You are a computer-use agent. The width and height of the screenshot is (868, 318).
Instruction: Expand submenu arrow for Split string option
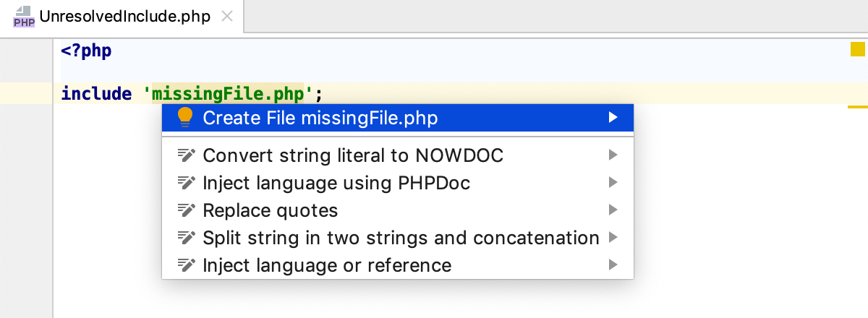613,238
